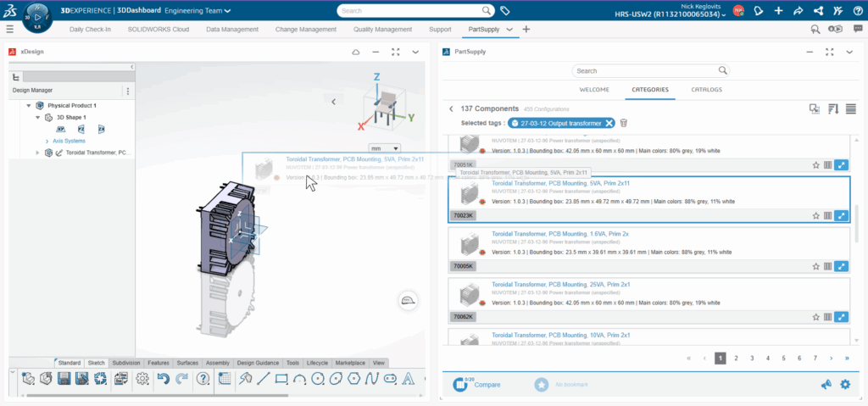This screenshot has width=868, height=406.
Task: Select the Polygon sketch tool
Action: pos(354,379)
